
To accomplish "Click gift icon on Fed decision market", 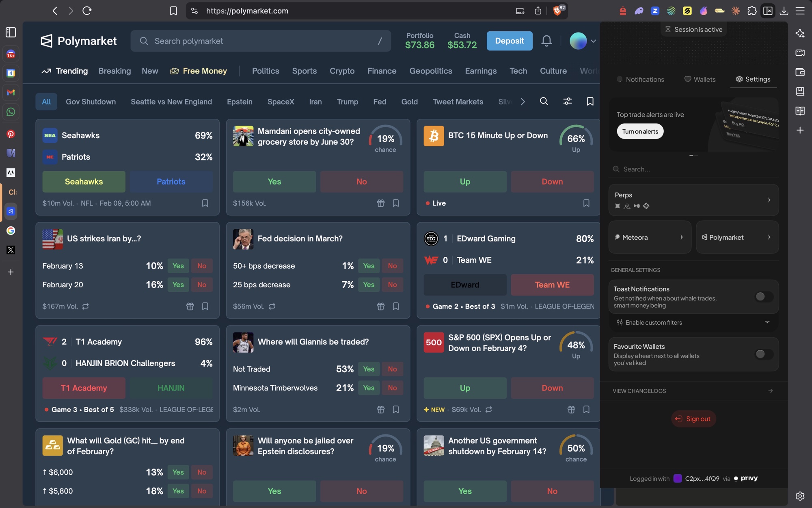I will [x=380, y=306].
